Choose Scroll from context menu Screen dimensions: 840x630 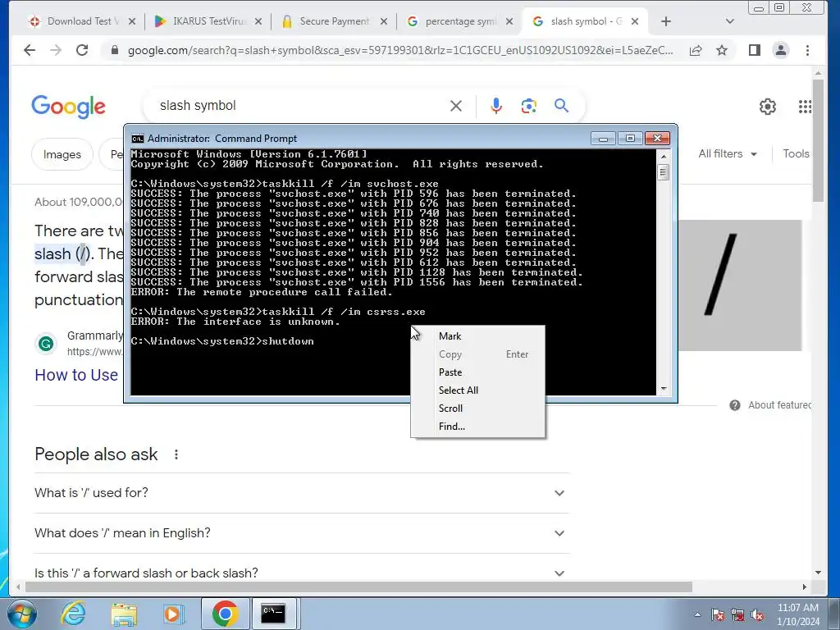[x=478, y=409]
